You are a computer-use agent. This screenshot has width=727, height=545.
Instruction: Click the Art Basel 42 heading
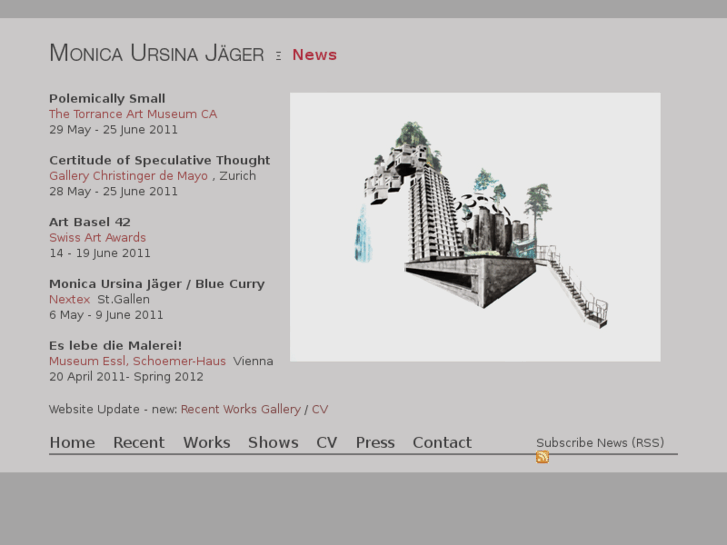coord(90,222)
